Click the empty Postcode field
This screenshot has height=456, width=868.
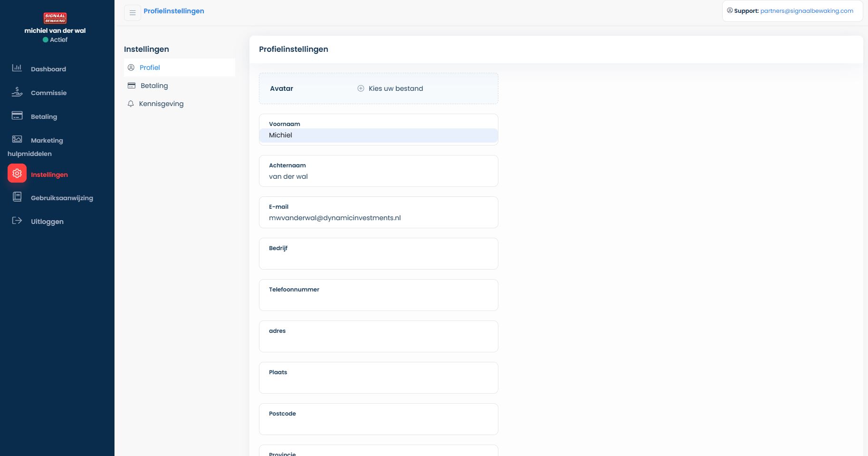[378, 425]
